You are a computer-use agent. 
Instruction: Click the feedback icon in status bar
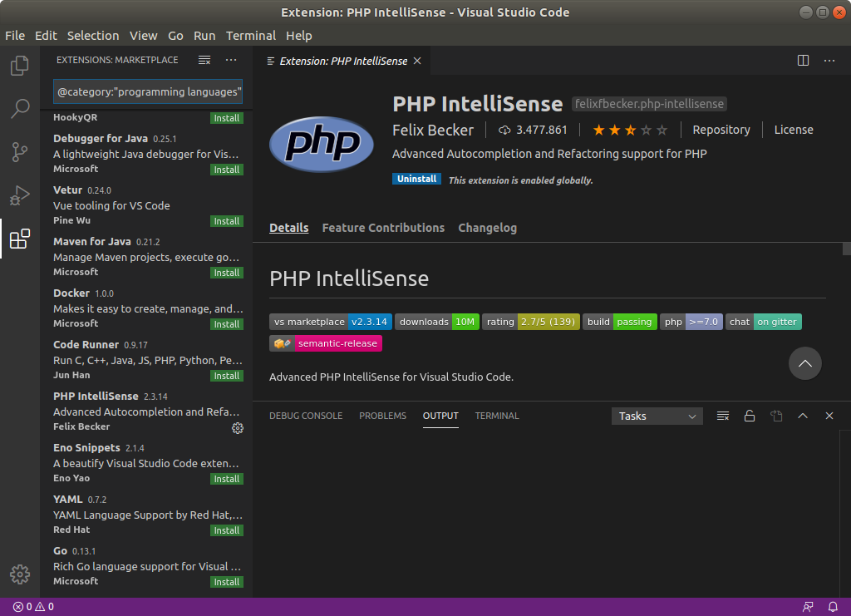click(x=808, y=607)
